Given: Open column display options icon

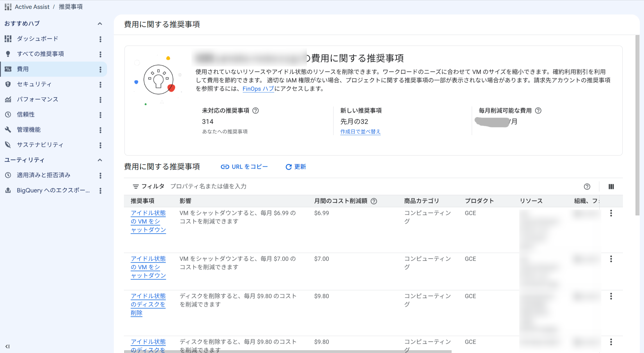Looking at the screenshot, I should [611, 187].
